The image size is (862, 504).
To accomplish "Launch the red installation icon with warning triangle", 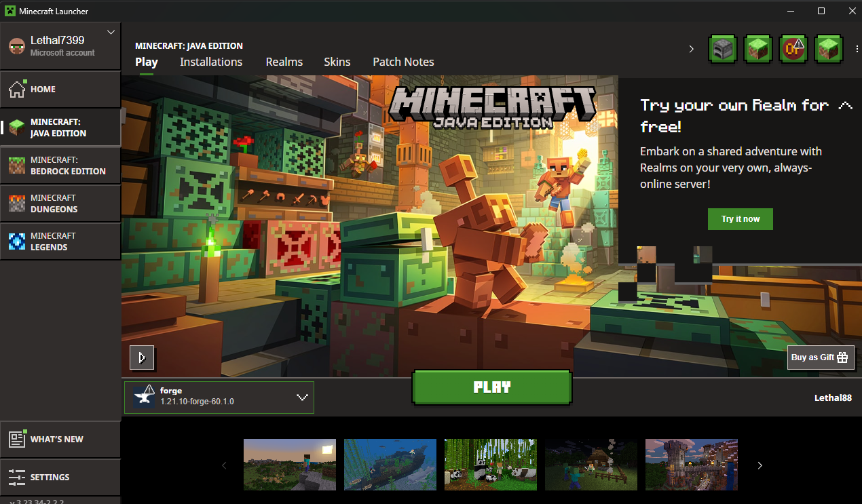I will [793, 48].
